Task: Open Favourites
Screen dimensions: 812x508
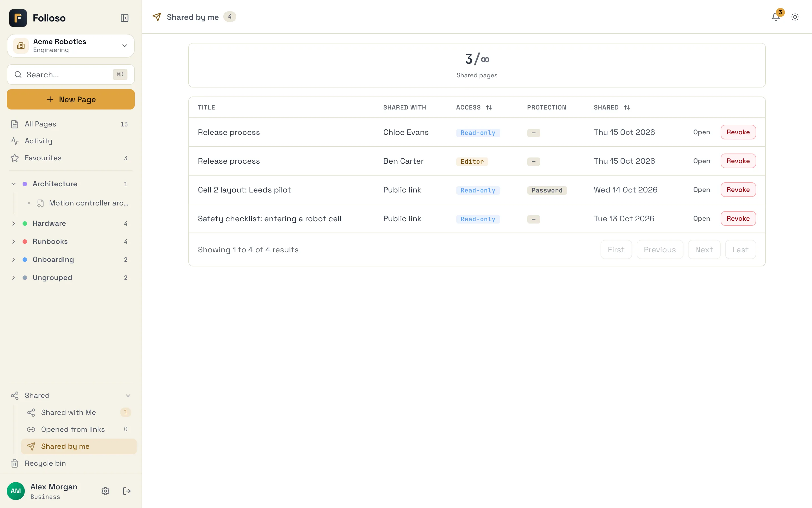Action: tap(71, 158)
